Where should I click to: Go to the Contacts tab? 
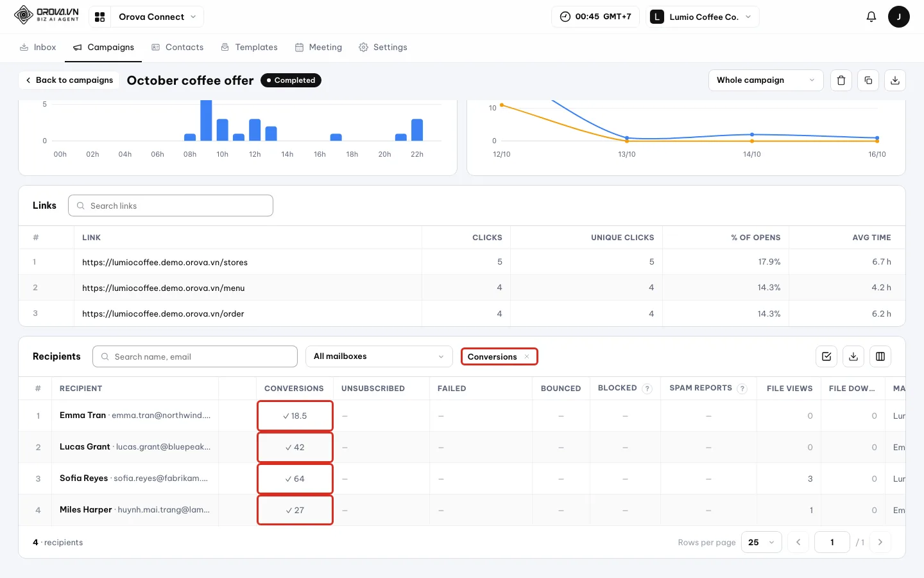(178, 48)
